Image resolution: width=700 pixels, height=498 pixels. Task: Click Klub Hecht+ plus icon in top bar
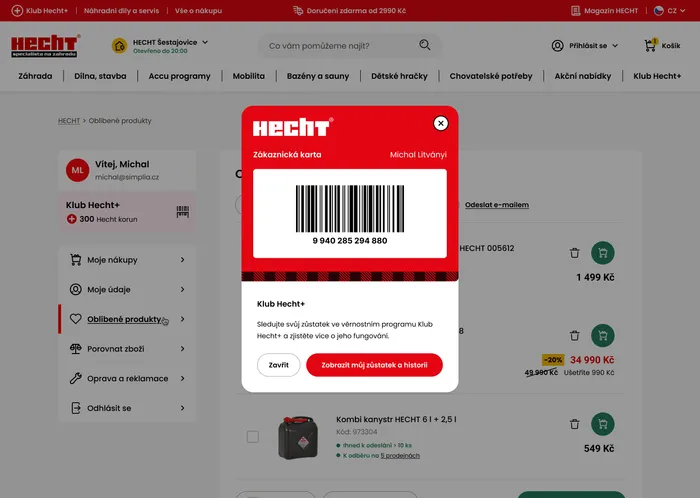[17, 11]
